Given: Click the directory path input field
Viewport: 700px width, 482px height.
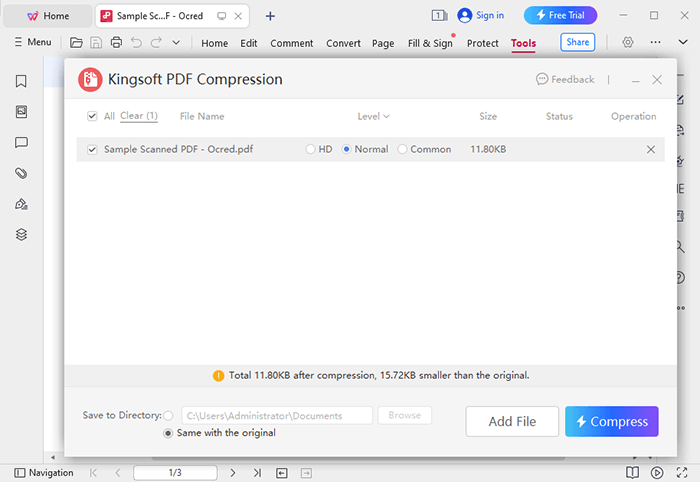Looking at the screenshot, I should [x=277, y=416].
